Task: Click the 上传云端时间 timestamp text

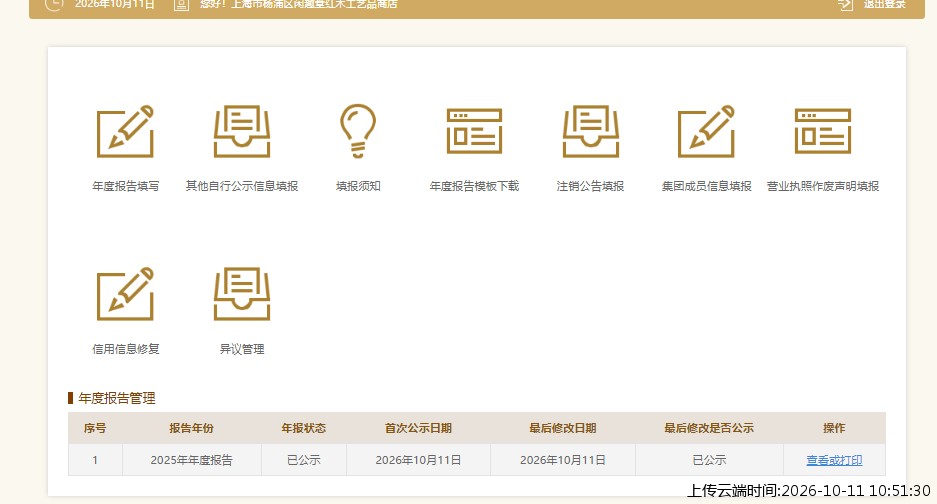Action: [809, 491]
